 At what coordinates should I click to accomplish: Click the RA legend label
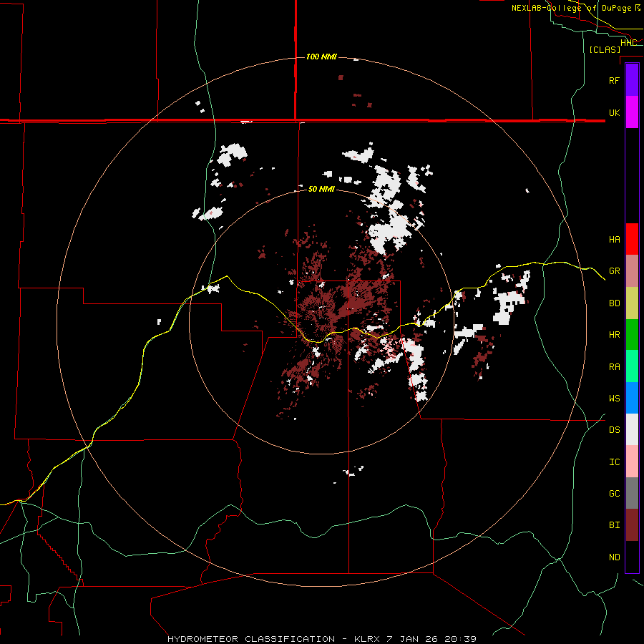point(614,367)
